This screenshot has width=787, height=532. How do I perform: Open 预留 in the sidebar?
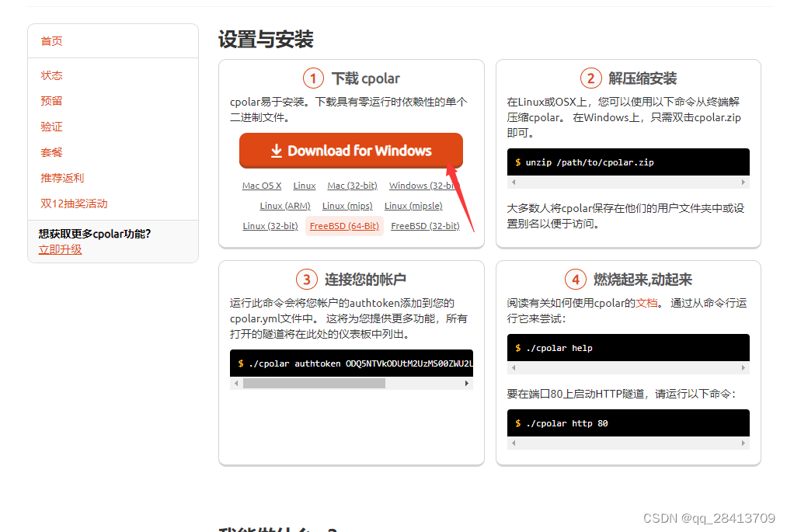pos(52,101)
